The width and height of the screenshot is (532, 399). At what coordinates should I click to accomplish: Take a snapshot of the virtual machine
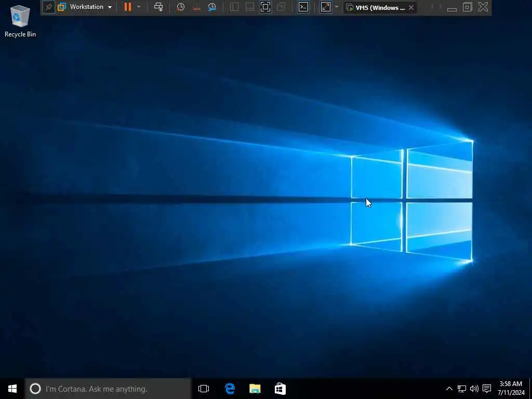[x=180, y=7]
